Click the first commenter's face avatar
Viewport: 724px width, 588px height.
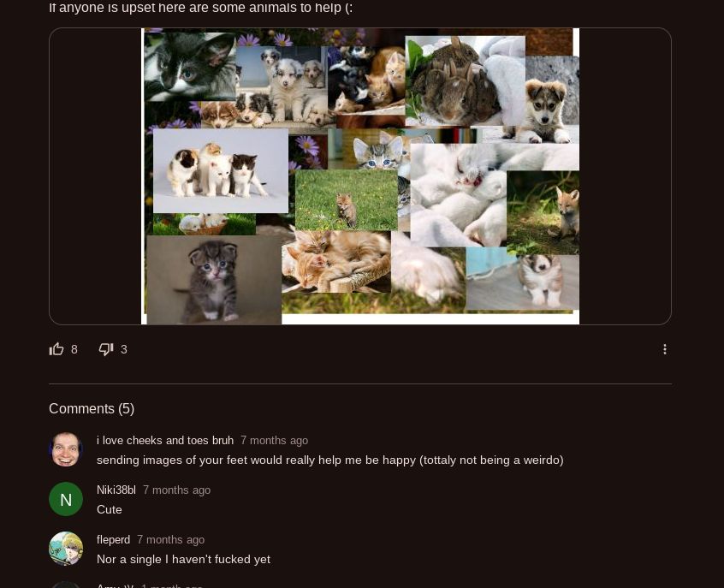point(66,449)
